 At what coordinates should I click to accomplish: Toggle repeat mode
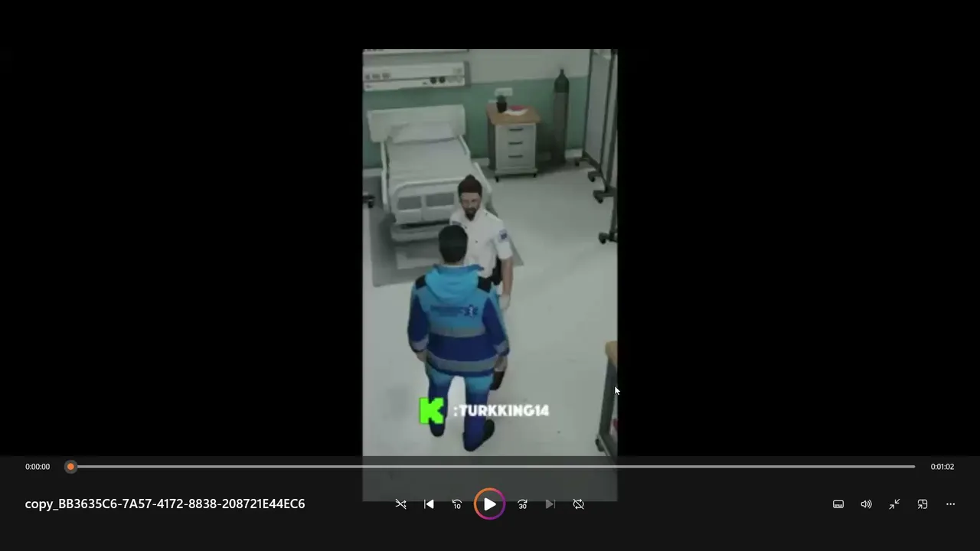pyautogui.click(x=579, y=504)
